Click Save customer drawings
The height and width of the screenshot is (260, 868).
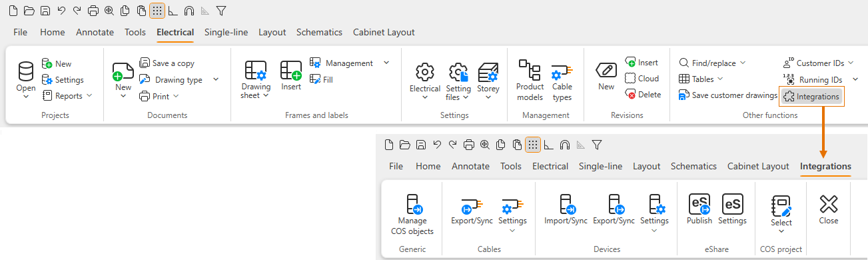(728, 95)
